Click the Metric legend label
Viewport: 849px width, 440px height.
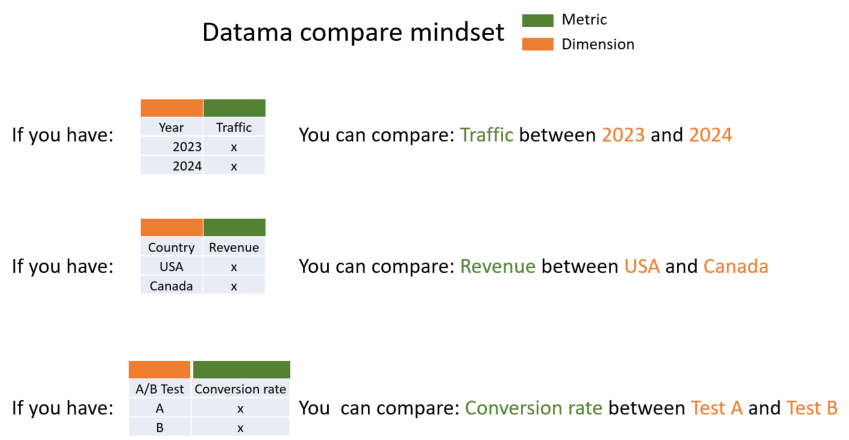coord(584,19)
